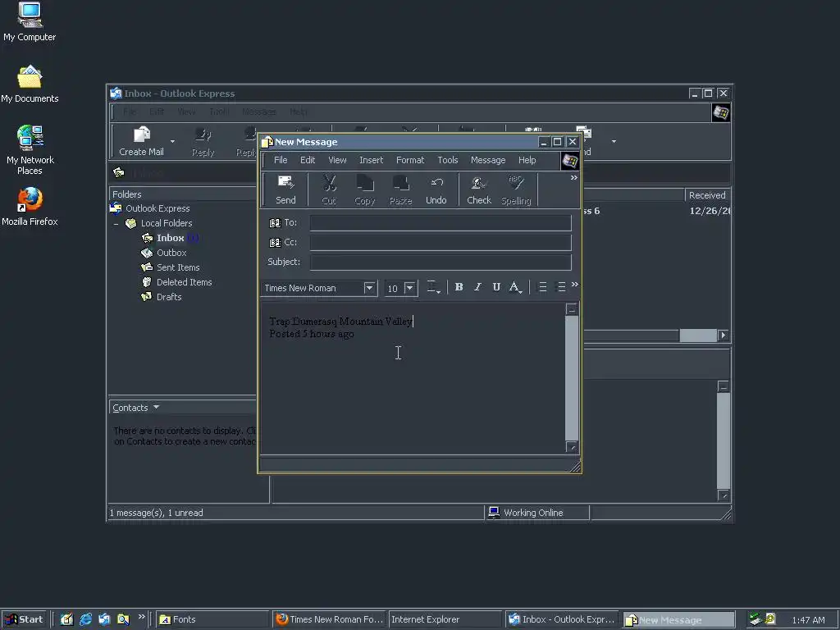The height and width of the screenshot is (630, 840).
Task: Click message body scrollbar down arrow
Action: 572,447
